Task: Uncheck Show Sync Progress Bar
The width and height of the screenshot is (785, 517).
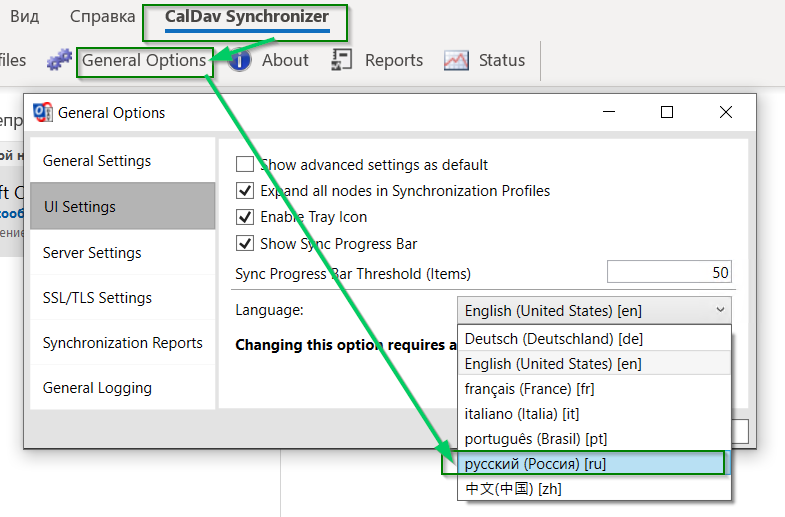Action: 244,243
